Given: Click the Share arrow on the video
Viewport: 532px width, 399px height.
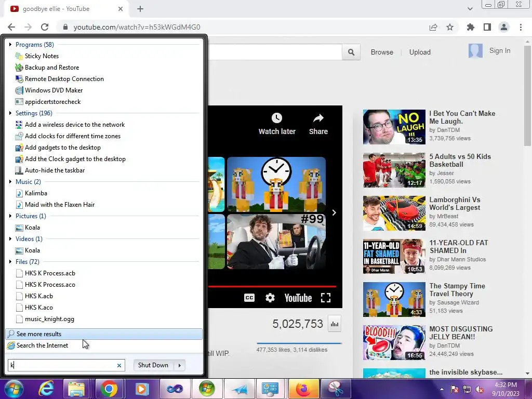Looking at the screenshot, I should tap(318, 118).
